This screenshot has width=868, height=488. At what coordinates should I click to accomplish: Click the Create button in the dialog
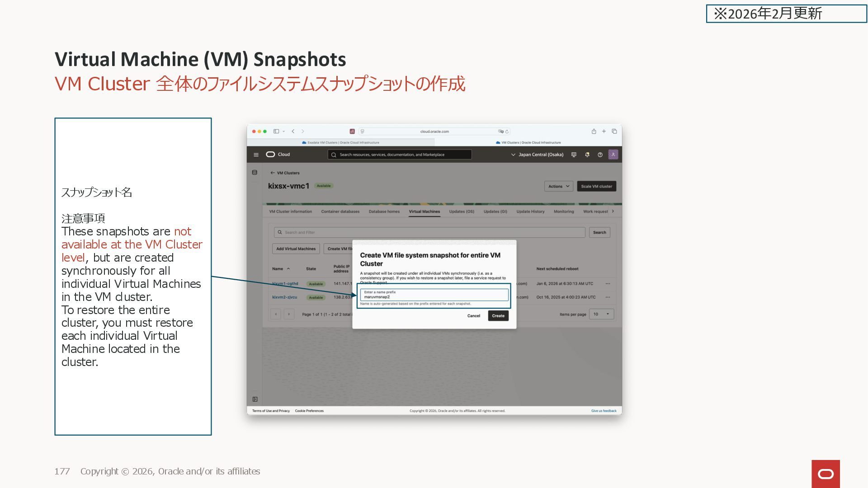[498, 316]
